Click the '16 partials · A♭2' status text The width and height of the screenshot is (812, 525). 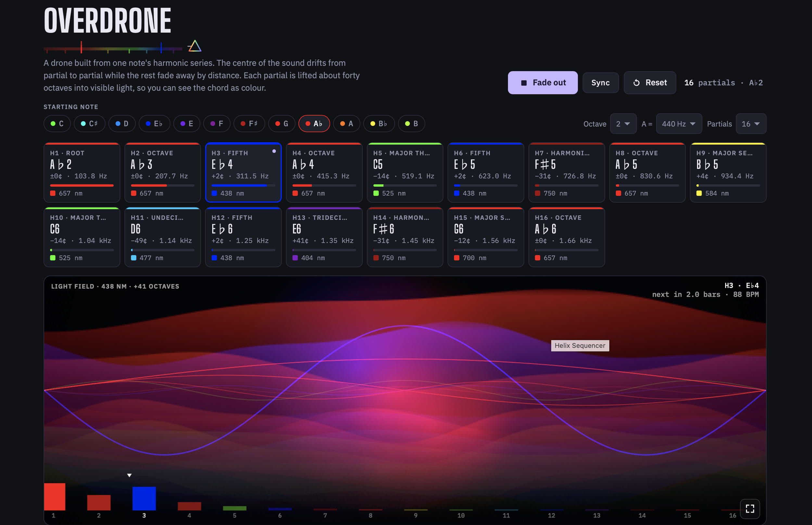pyautogui.click(x=723, y=82)
